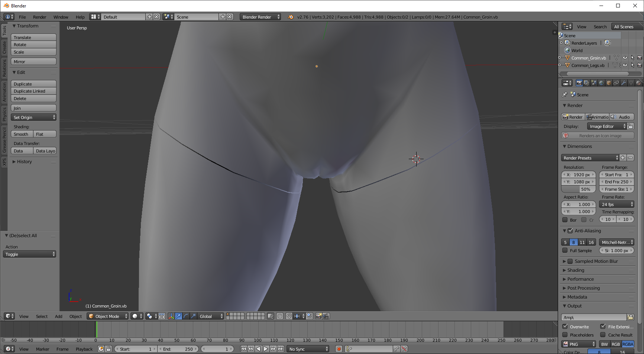Image resolution: width=644 pixels, height=354 pixels.
Task: Open the World properties globe tab
Action: [601, 83]
